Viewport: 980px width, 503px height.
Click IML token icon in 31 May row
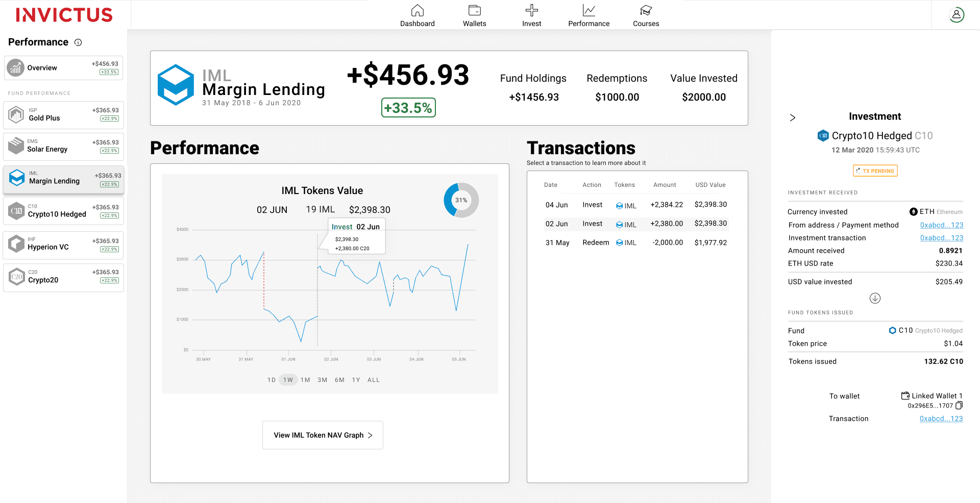(619, 243)
